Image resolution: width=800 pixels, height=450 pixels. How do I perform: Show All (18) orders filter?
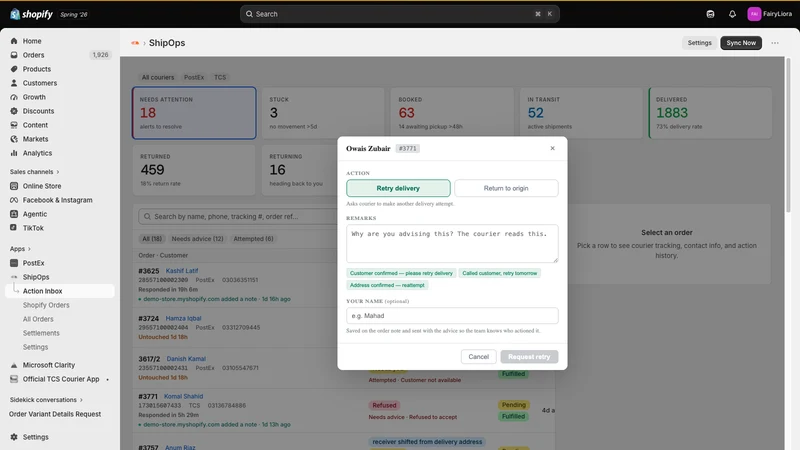click(x=152, y=239)
